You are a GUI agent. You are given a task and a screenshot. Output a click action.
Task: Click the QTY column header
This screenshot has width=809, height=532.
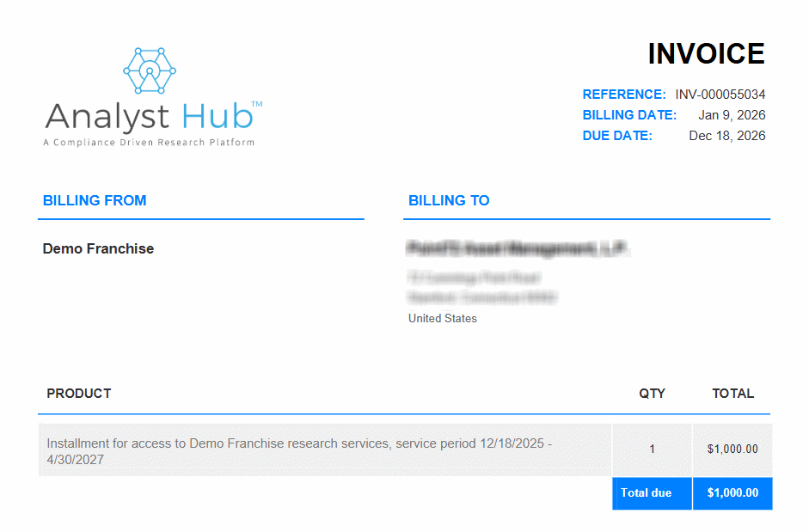652,394
